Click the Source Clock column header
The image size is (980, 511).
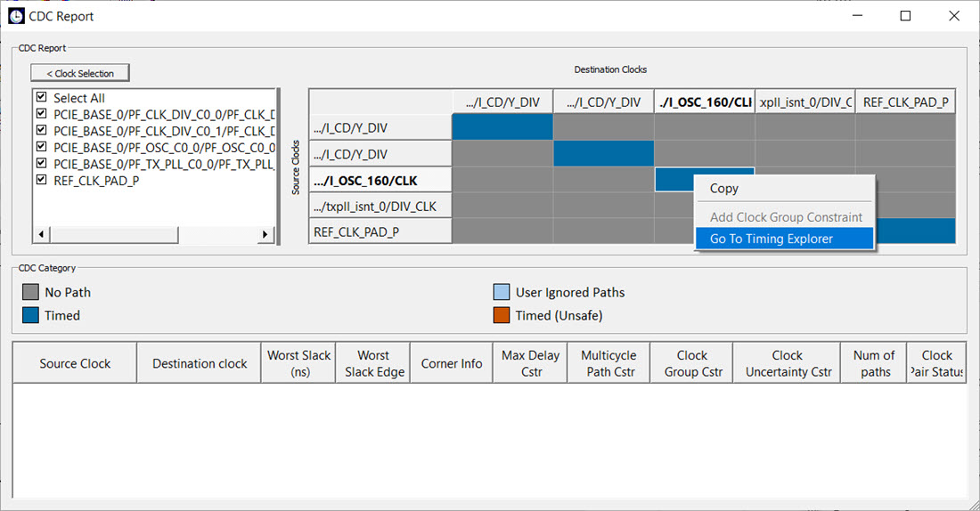coord(75,363)
